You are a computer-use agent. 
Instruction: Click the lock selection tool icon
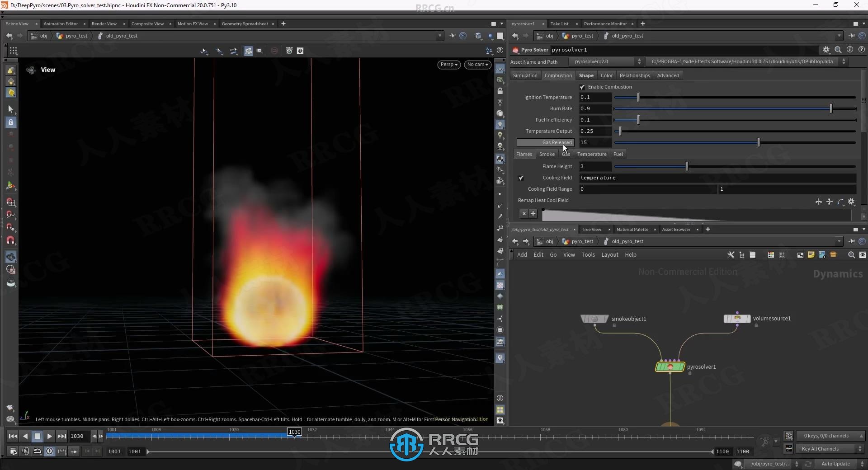click(x=11, y=122)
